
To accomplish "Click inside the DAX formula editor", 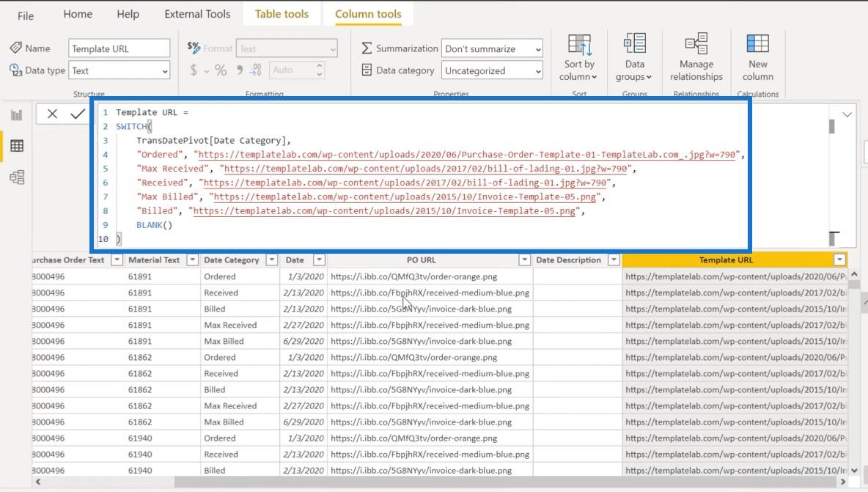I will (x=421, y=175).
